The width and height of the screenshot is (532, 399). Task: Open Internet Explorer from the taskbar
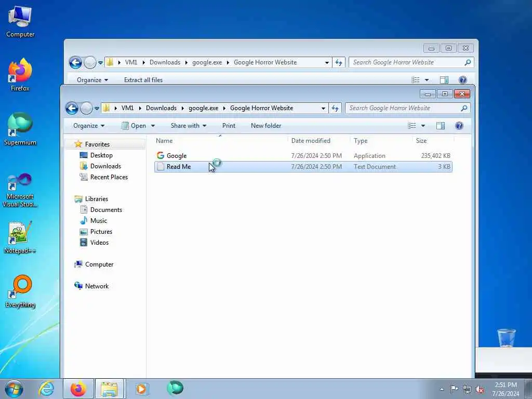pos(46,389)
